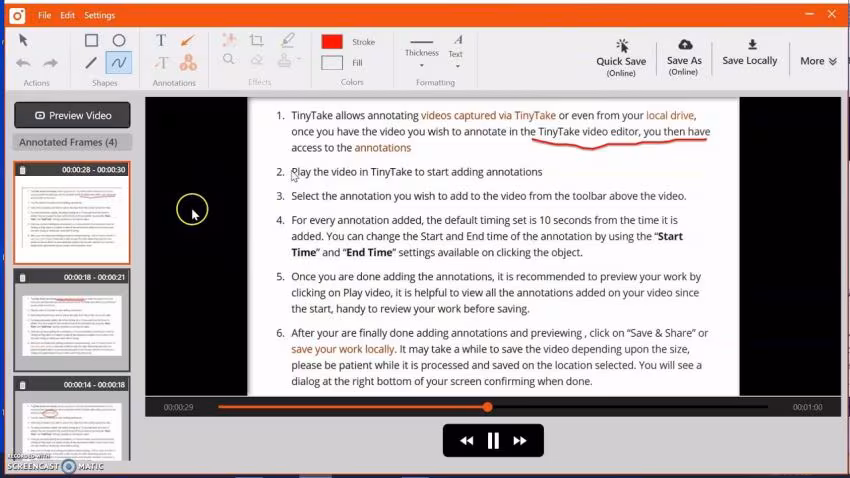850x478 pixels.
Task: Click the Annotated Frames (4) header
Action: click(72, 142)
